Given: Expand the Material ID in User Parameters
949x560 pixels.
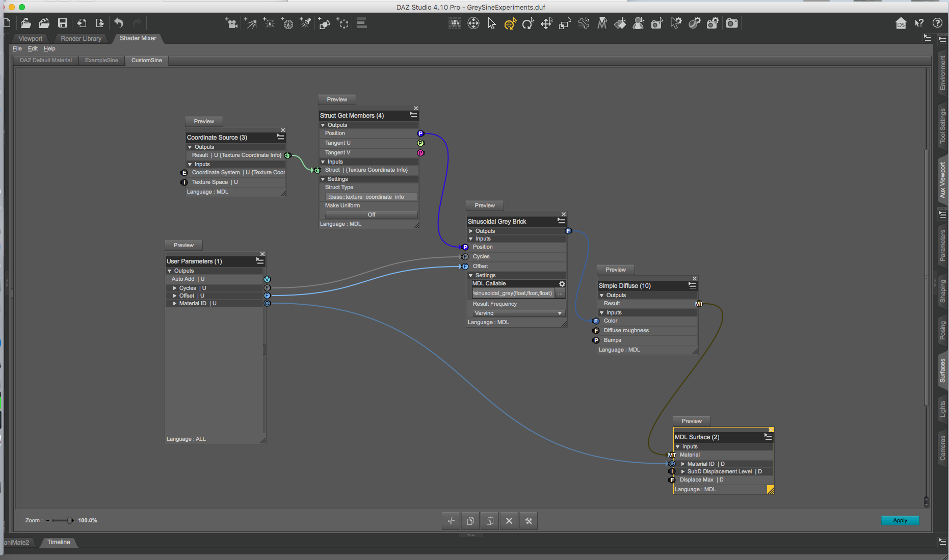Looking at the screenshot, I should pos(175,303).
